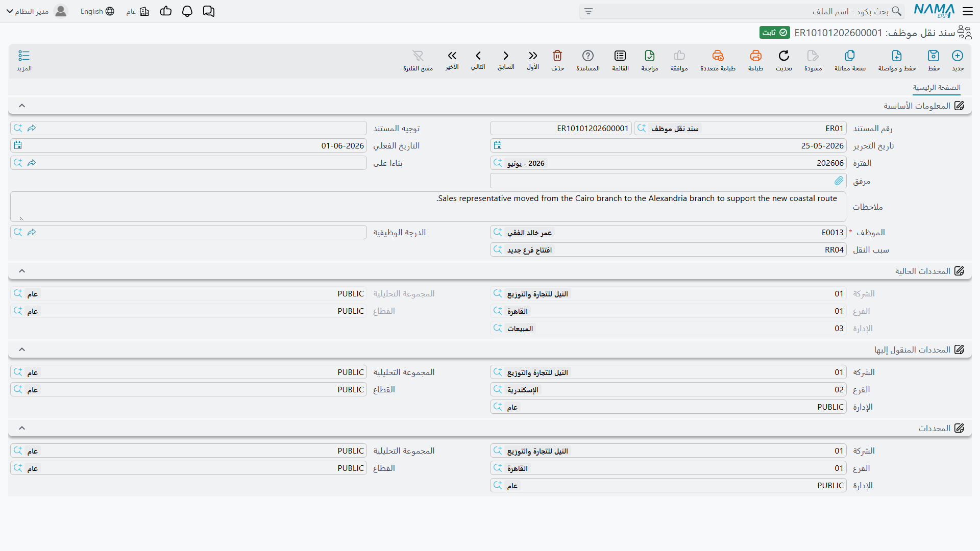Image resolution: width=980 pixels, height=551 pixels.
Task: Click the حذف (Delete) trash icon
Action: [557, 56]
